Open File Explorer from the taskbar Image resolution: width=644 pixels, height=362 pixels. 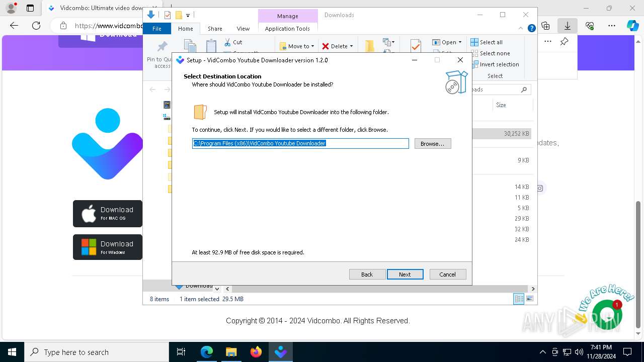tap(231, 352)
